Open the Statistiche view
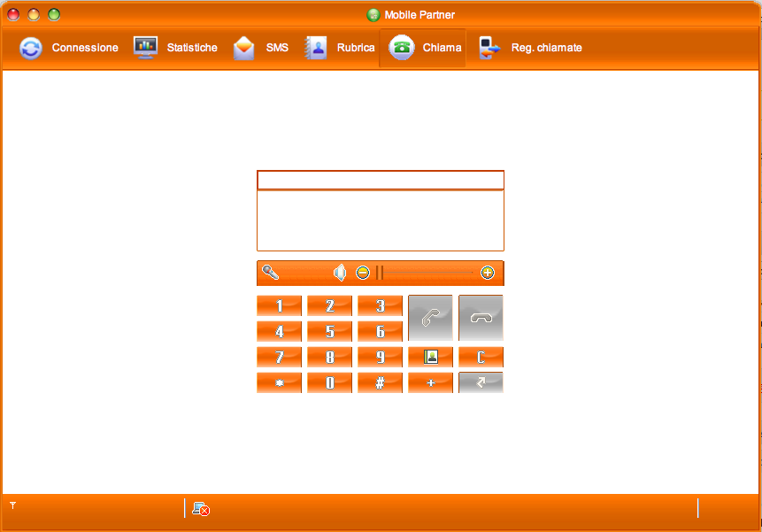The height and width of the screenshot is (532, 762). tap(175, 48)
